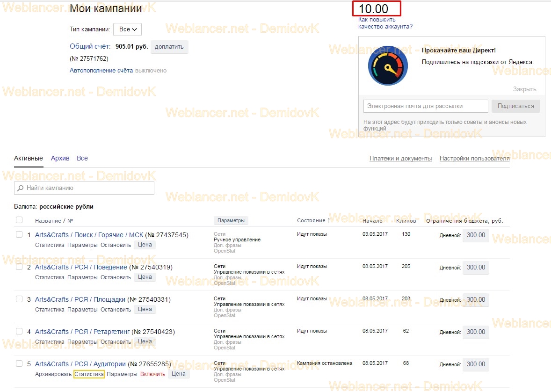
Task: Switch to the 'Архив' tab
Action: click(x=60, y=158)
